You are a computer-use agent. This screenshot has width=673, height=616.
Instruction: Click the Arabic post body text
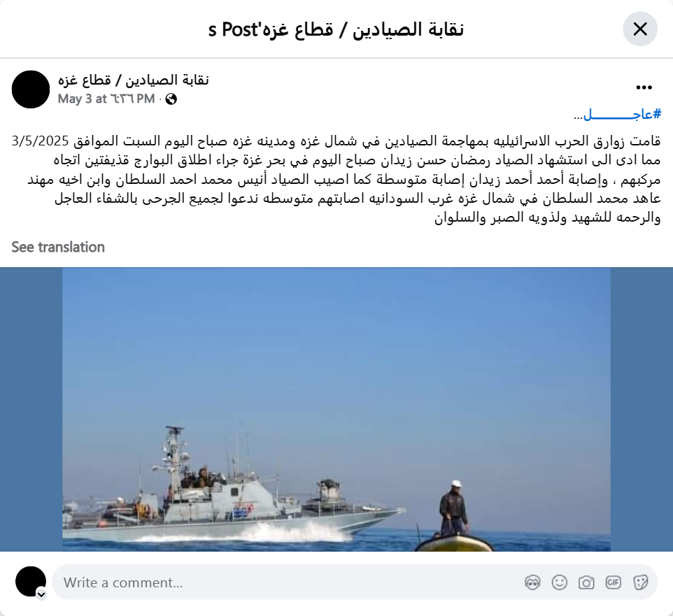click(336, 178)
